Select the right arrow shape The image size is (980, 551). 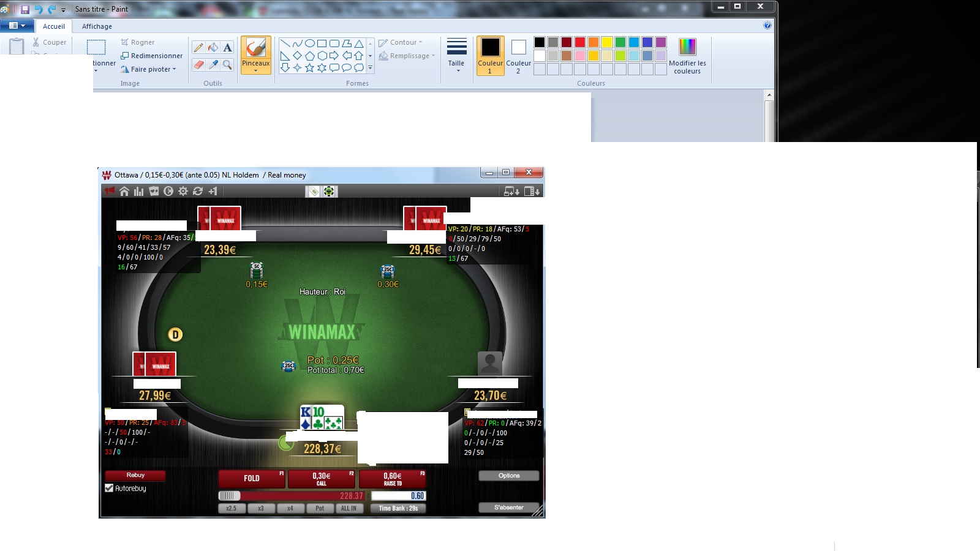(x=334, y=56)
